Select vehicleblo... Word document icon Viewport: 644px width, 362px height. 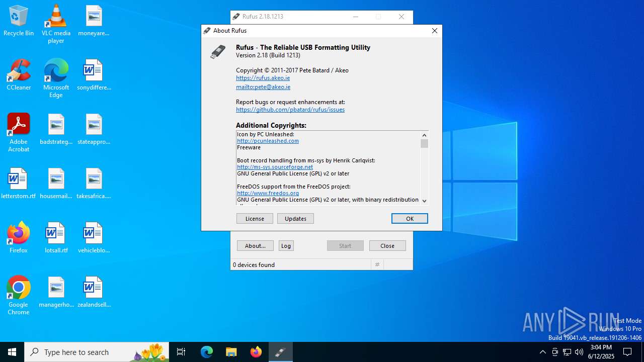[x=94, y=237]
